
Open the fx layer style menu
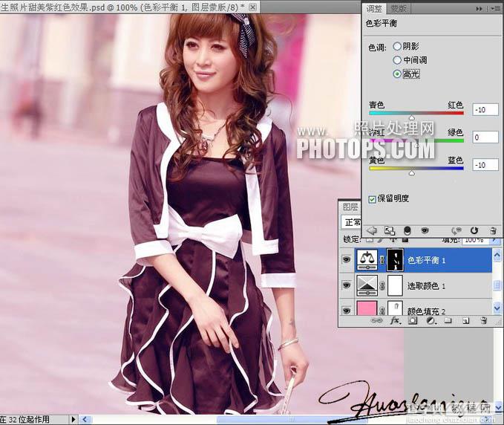point(396,320)
